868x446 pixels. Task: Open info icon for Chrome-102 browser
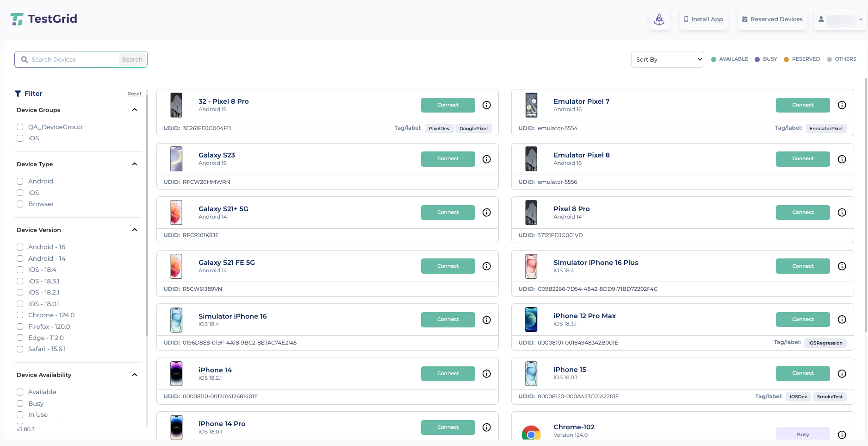(x=842, y=434)
